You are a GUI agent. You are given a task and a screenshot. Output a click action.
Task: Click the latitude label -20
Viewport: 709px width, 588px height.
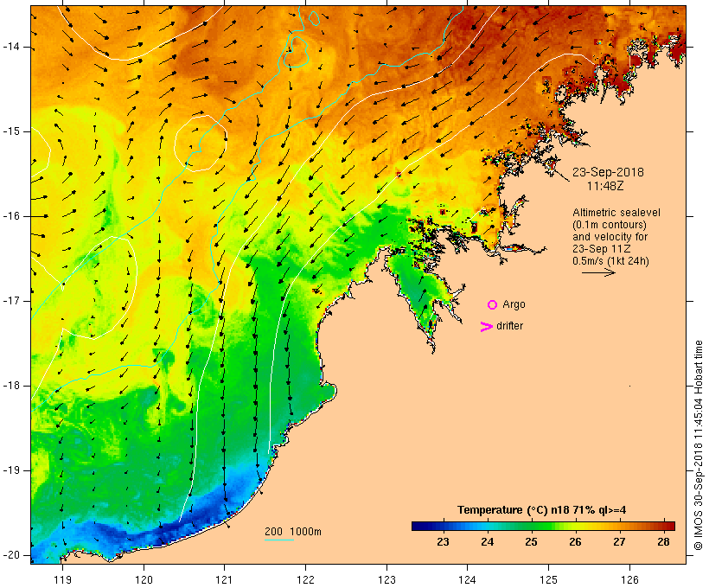click(x=11, y=555)
